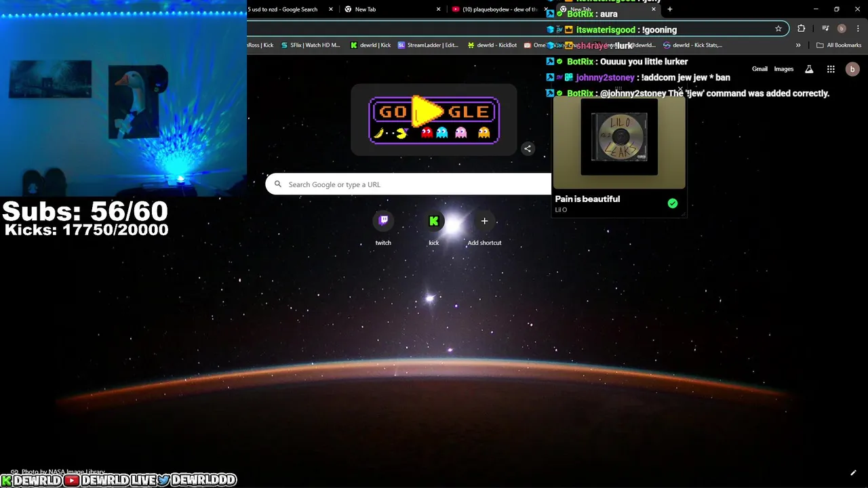
Task: Switch to the plaqueboydew YouTube tab
Action: click(494, 9)
